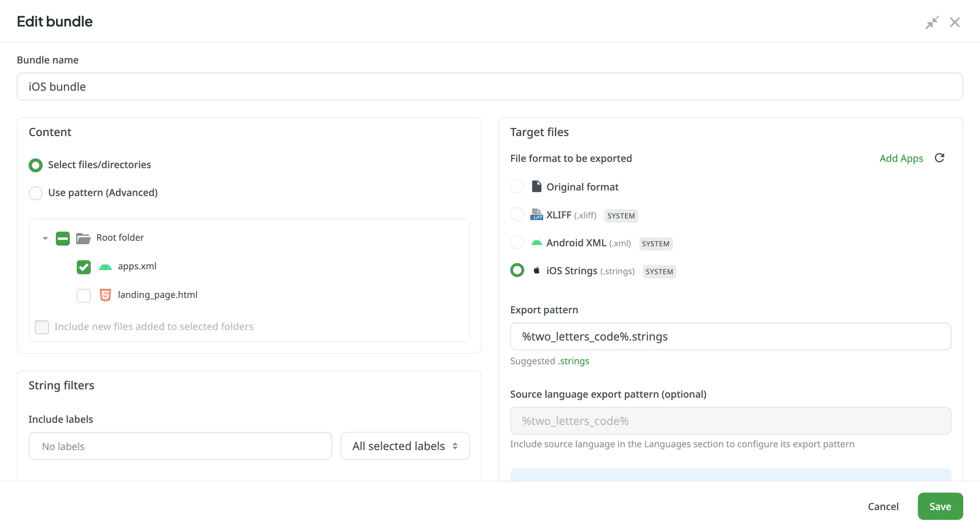Click the Apple icon for iOS Strings

[x=536, y=270]
